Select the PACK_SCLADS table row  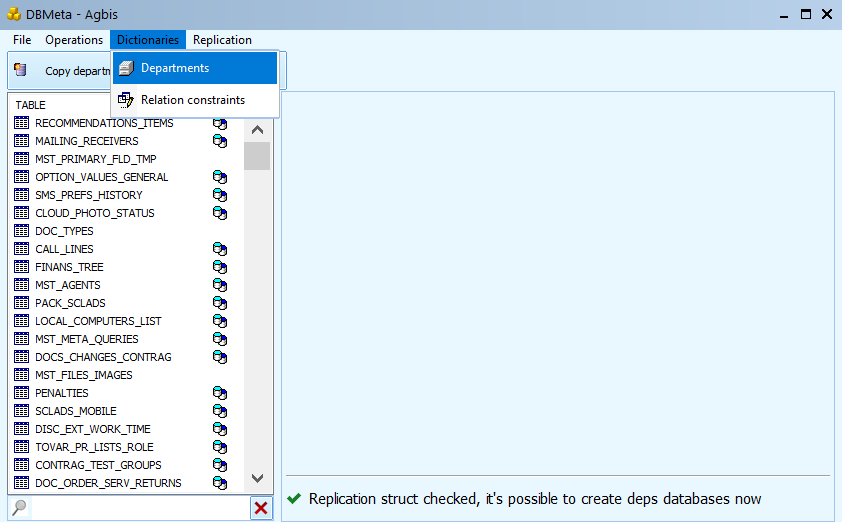click(x=126, y=303)
